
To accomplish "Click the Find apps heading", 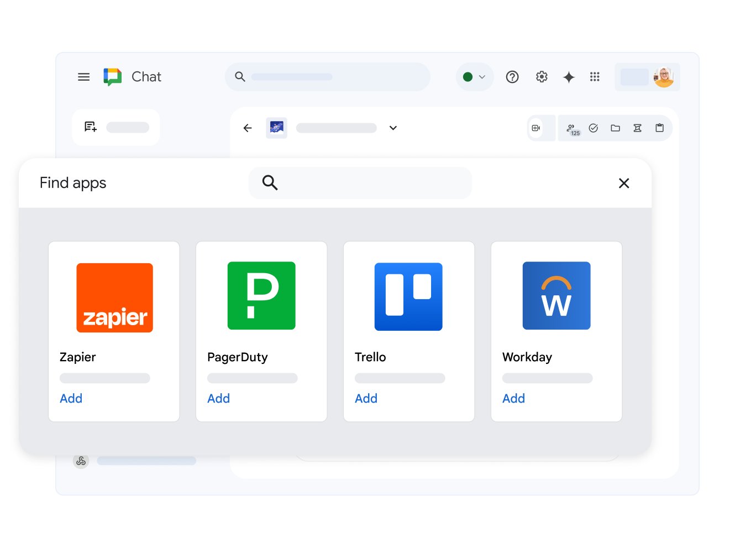I will pyautogui.click(x=73, y=183).
